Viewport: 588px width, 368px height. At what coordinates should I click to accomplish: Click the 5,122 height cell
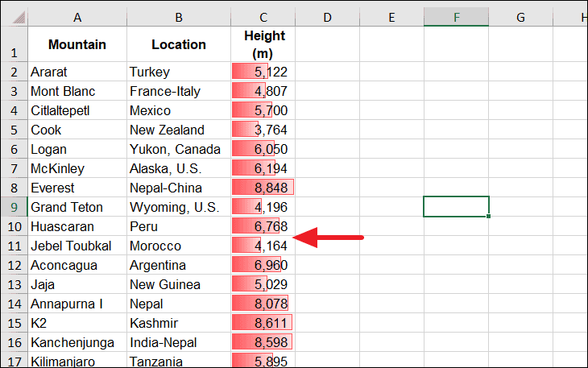263,72
